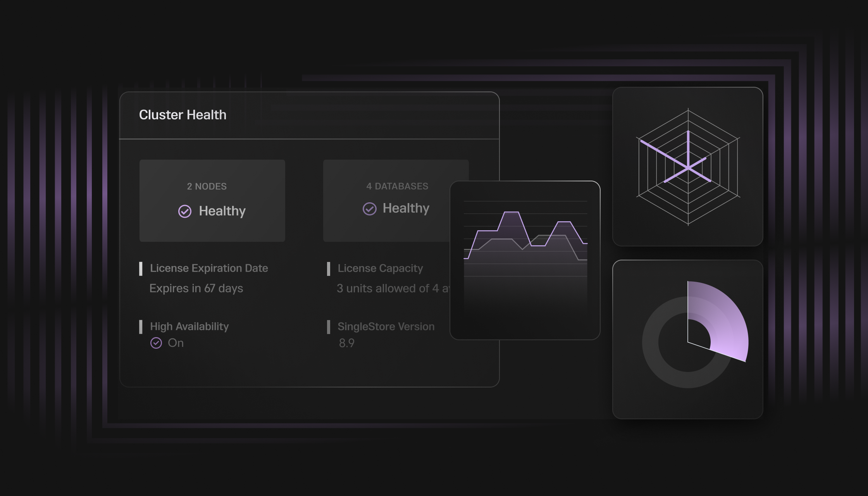Click the SingleStore Version label
Screen dimensions: 868x496
pyautogui.click(x=386, y=326)
